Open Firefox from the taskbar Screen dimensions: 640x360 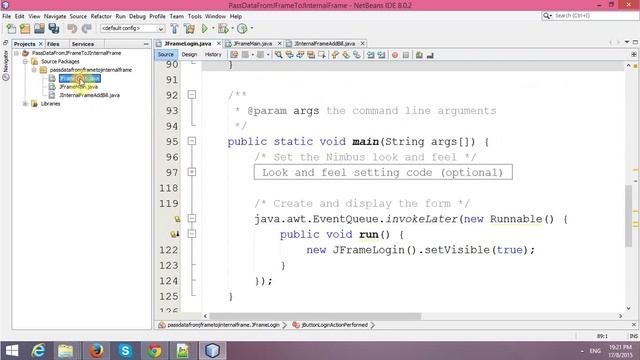(96, 351)
